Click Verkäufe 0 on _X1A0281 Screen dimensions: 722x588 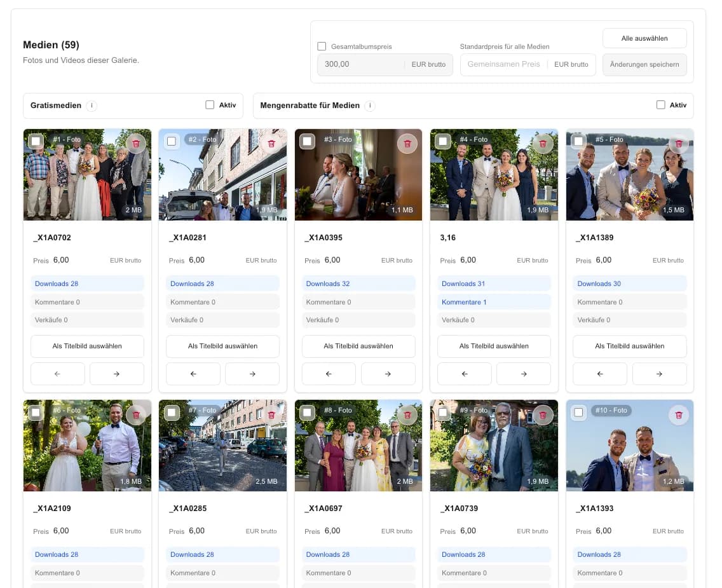tap(223, 320)
